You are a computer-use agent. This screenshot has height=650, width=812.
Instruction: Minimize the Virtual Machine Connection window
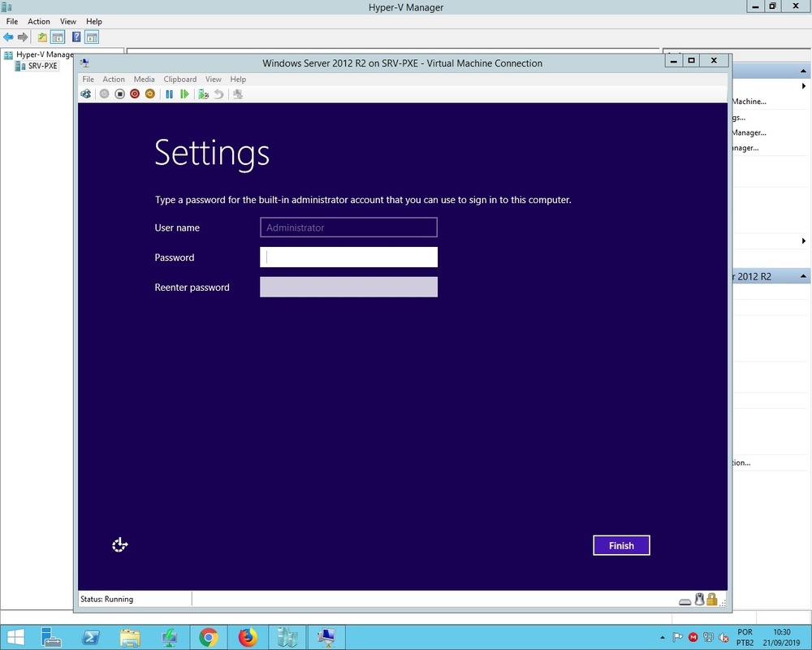[673, 61]
